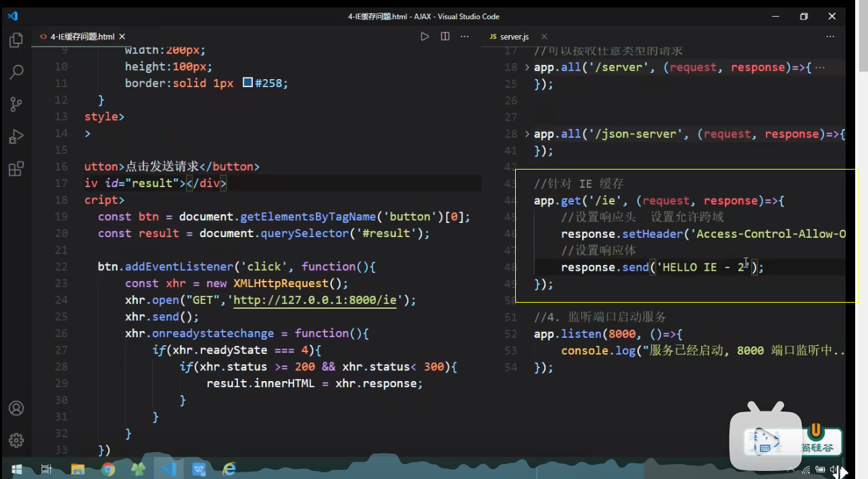Open the Explorer view in the activity bar
Screen dimensions: 868x479
(x=16, y=41)
